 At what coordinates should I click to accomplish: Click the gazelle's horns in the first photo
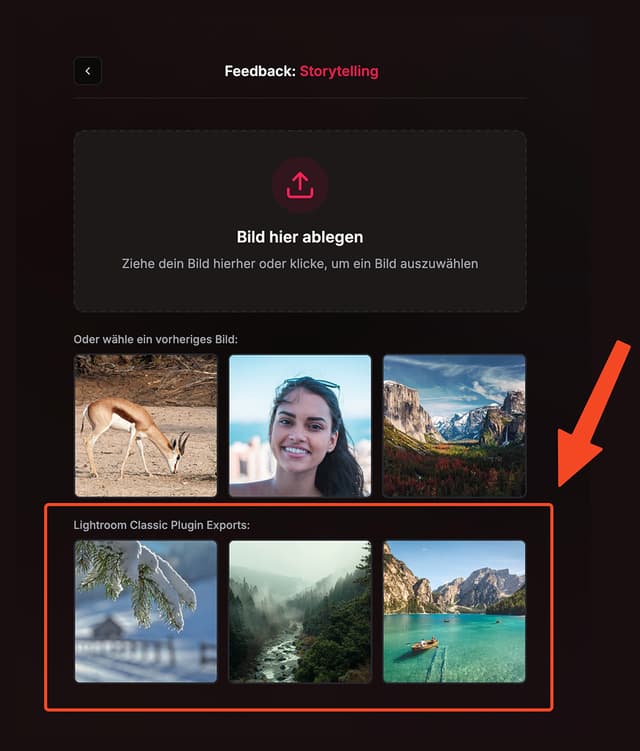[x=184, y=442]
